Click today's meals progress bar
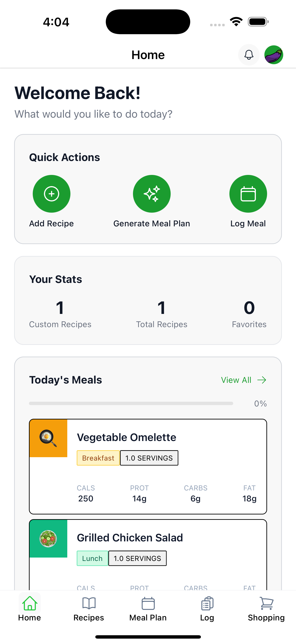 [131, 403]
